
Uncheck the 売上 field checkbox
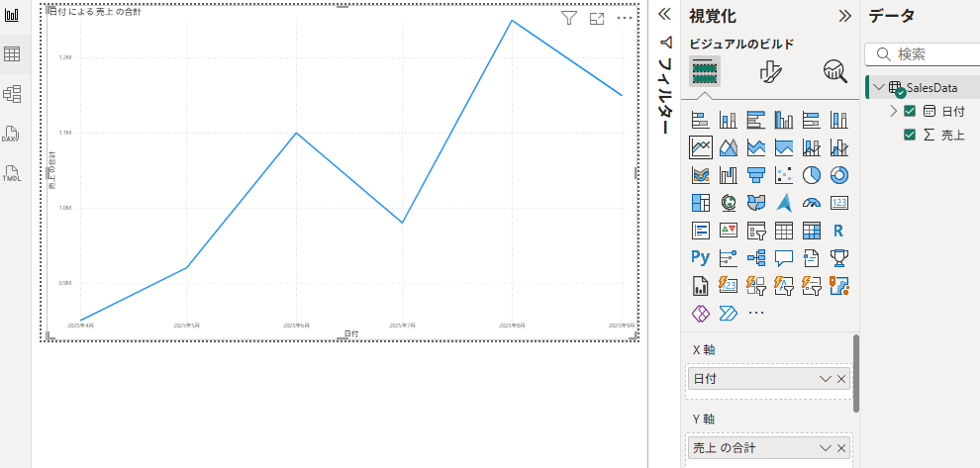910,135
